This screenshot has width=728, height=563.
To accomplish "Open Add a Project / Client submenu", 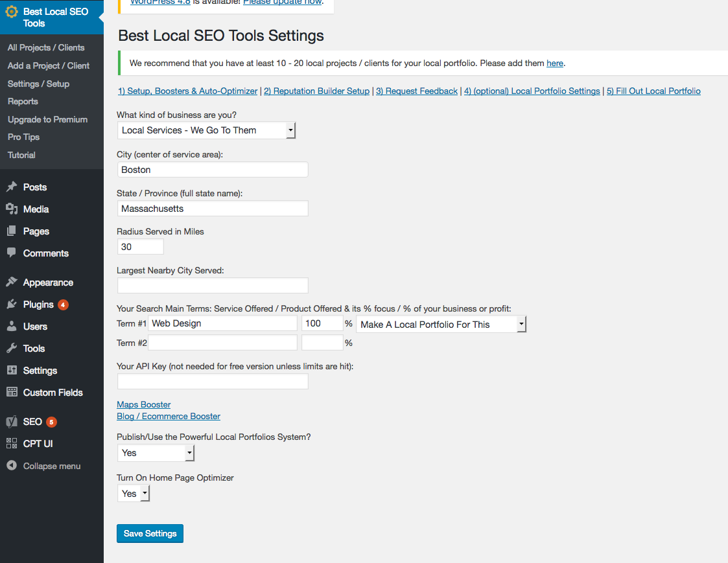I will (48, 66).
